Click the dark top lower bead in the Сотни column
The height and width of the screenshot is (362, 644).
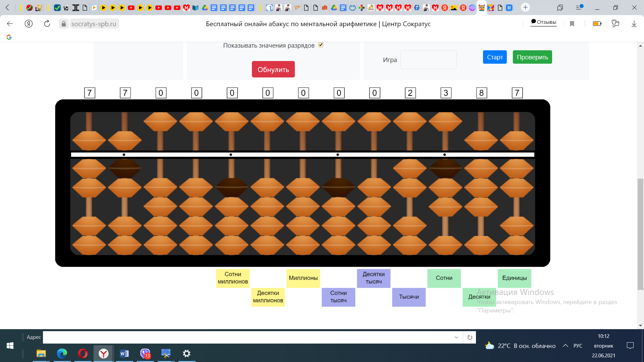pyautogui.click(x=445, y=168)
